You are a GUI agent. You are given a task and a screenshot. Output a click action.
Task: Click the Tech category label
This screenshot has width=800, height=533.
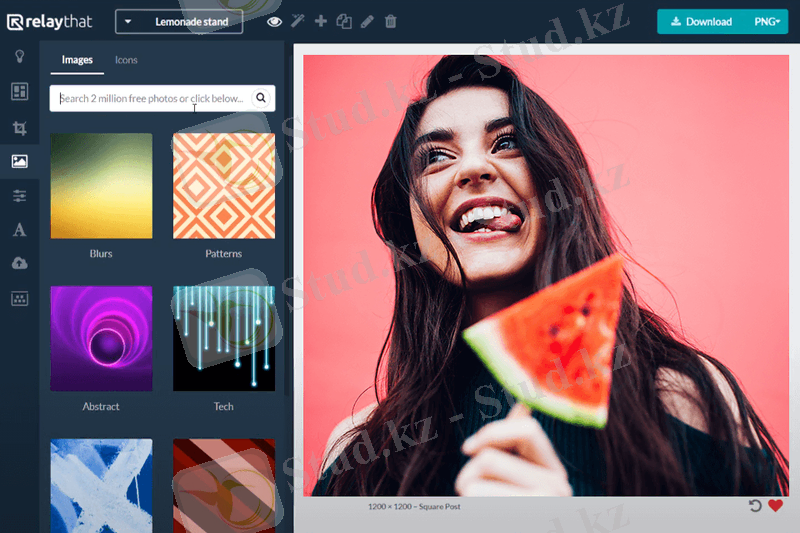(x=223, y=407)
